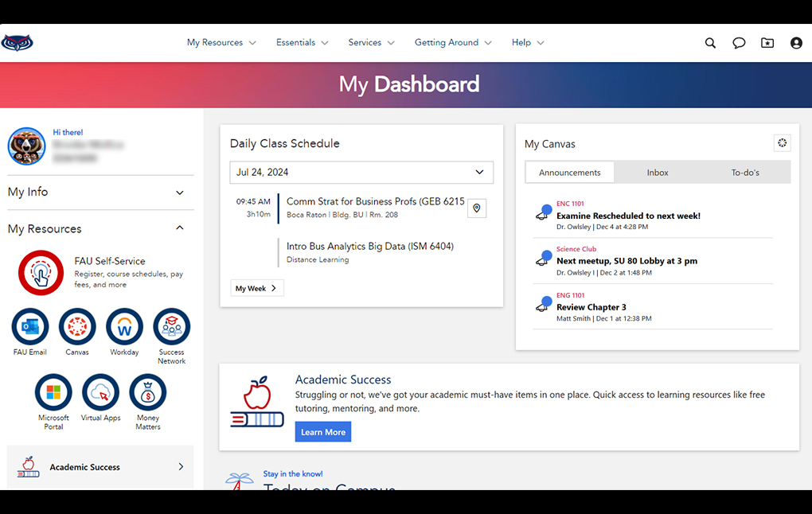Viewport: 812px width, 514px height.
Task: Open Virtual Apps icon
Action: (100, 392)
